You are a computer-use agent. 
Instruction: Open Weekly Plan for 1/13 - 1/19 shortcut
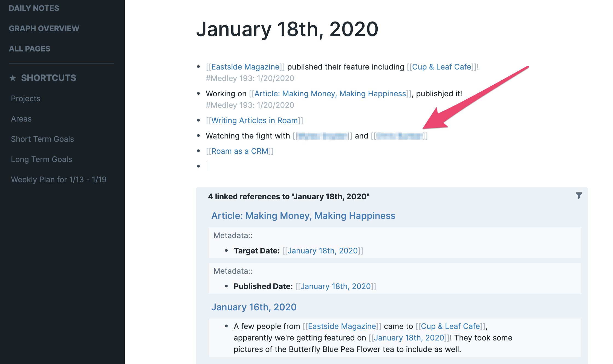tap(59, 180)
